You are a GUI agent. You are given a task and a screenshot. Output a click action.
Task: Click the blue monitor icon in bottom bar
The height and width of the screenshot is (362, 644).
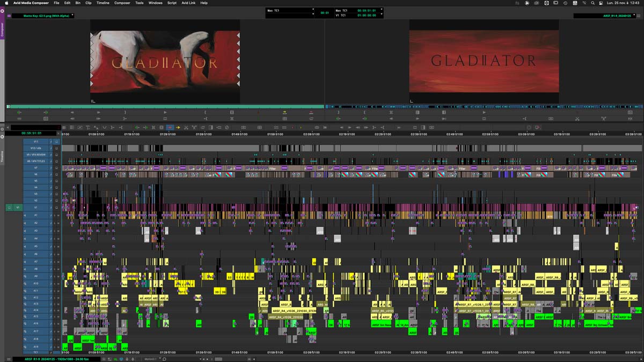[121, 359]
